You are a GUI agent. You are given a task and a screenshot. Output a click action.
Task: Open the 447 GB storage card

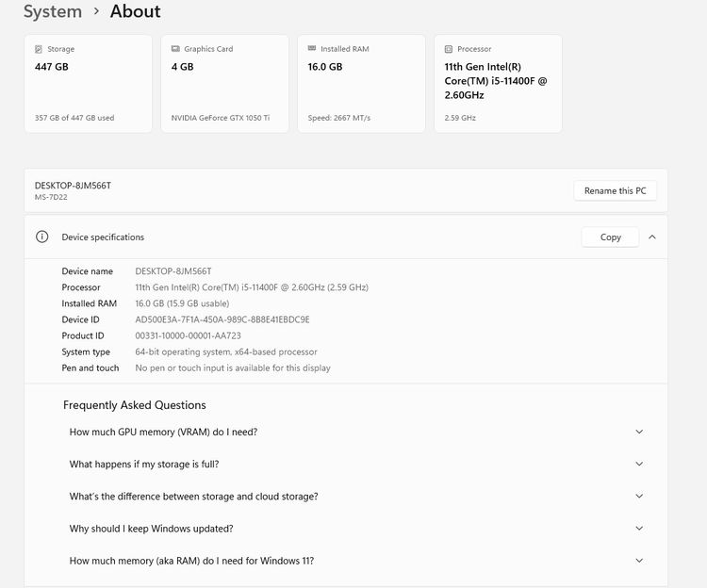(x=88, y=84)
